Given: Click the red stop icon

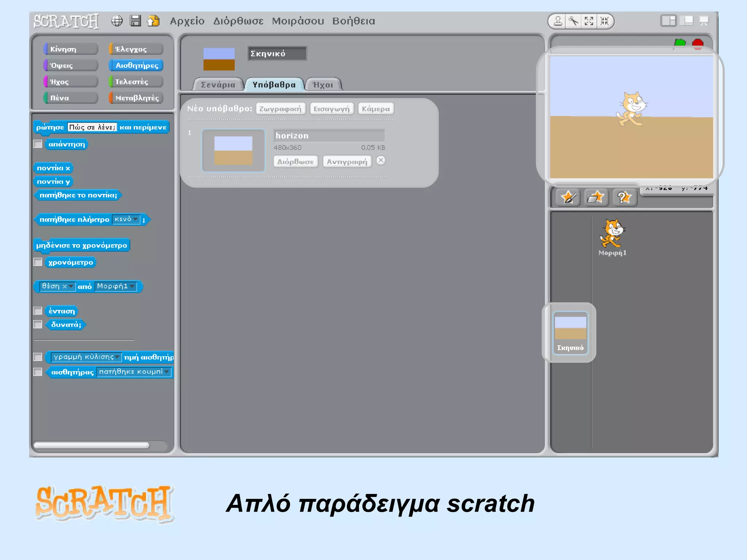Looking at the screenshot, I should point(698,44).
